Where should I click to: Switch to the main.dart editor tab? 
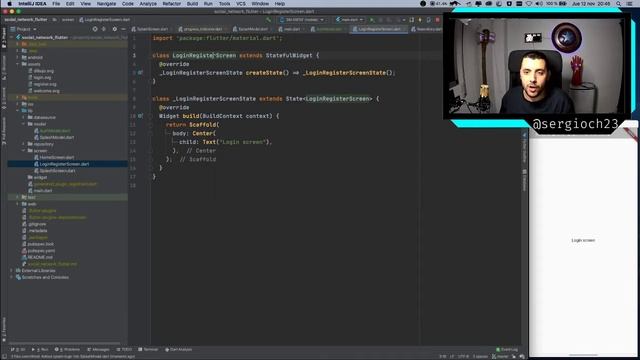point(292,29)
